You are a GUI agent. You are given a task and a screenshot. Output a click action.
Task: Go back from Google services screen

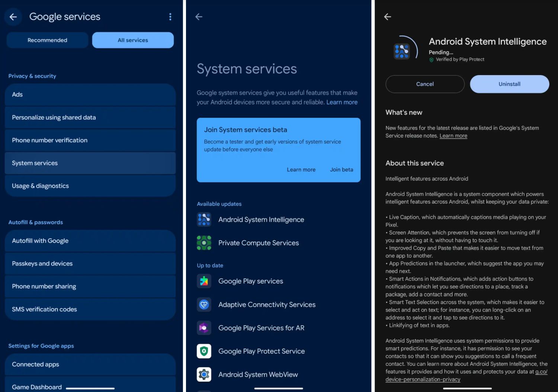pyautogui.click(x=13, y=17)
